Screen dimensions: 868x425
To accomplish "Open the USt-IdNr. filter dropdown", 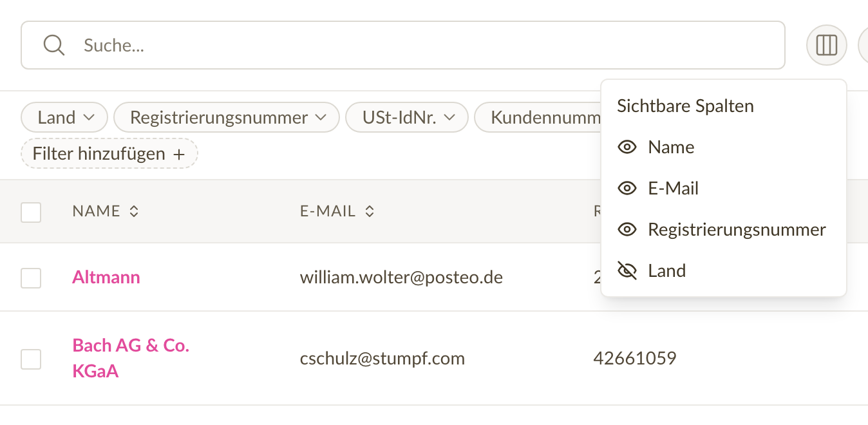I will pyautogui.click(x=407, y=118).
